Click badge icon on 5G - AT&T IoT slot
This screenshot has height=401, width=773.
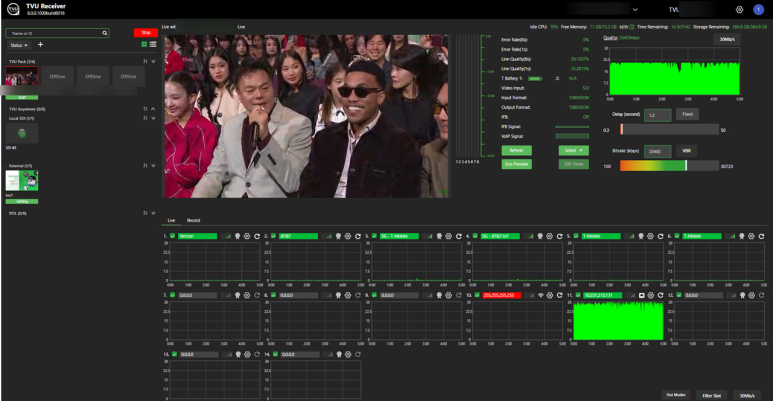[540, 236]
